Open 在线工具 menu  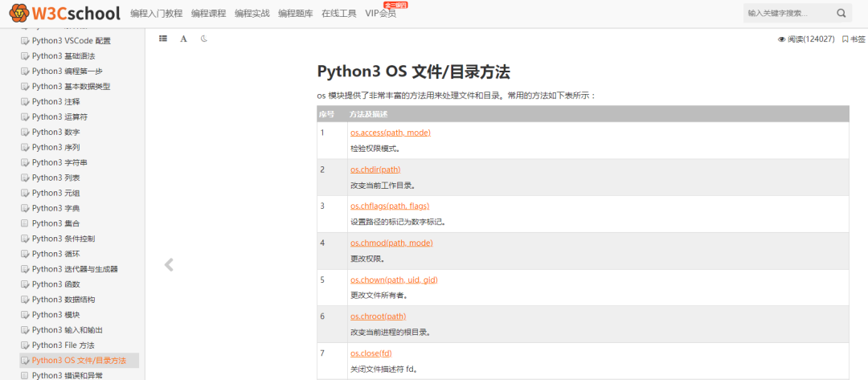click(x=339, y=14)
